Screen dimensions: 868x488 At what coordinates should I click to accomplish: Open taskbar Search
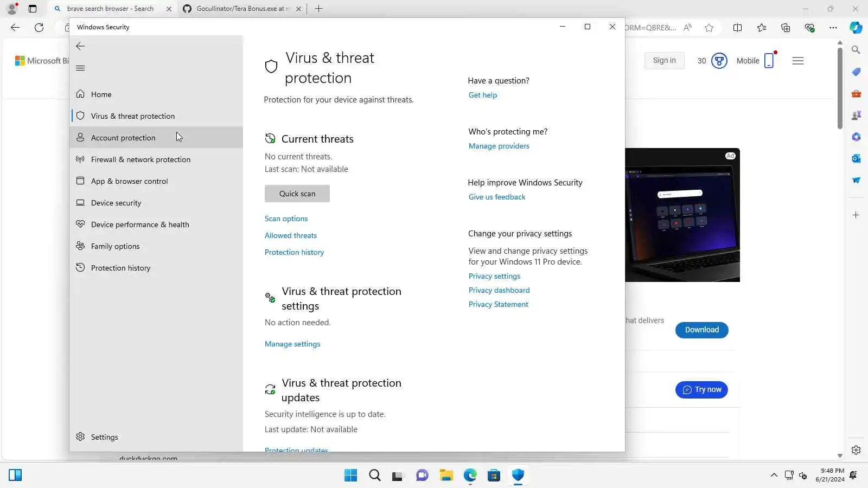(375, 476)
